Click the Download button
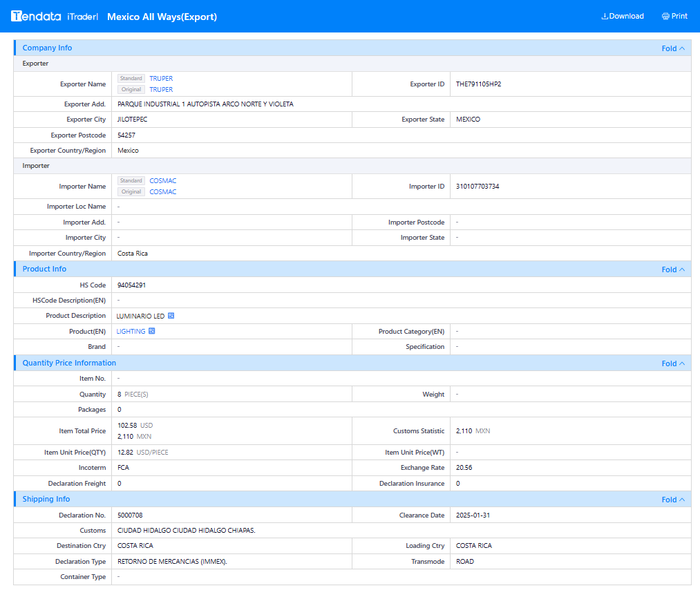This screenshot has height=597, width=700. pyautogui.click(x=623, y=16)
